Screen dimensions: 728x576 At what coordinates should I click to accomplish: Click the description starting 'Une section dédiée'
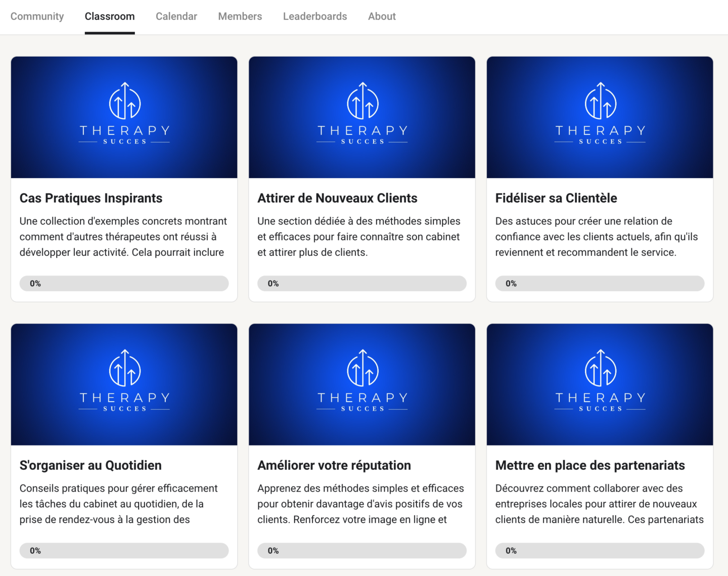pos(359,237)
